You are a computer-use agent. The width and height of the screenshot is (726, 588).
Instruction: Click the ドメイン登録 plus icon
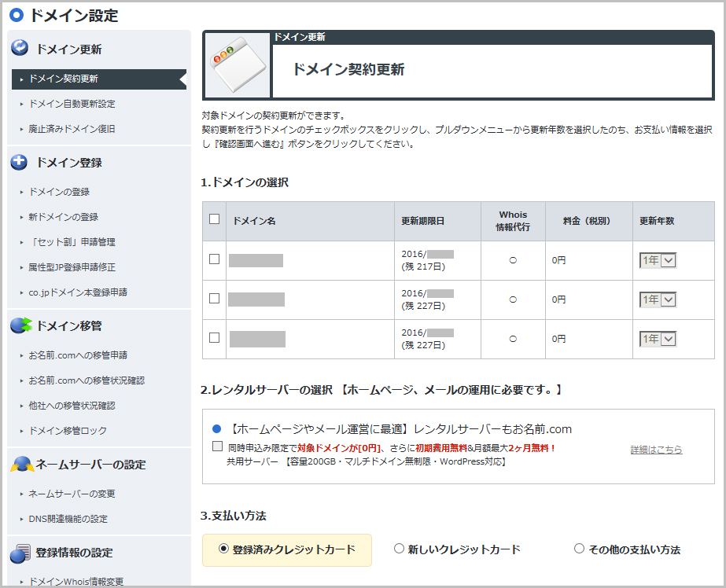point(20,162)
